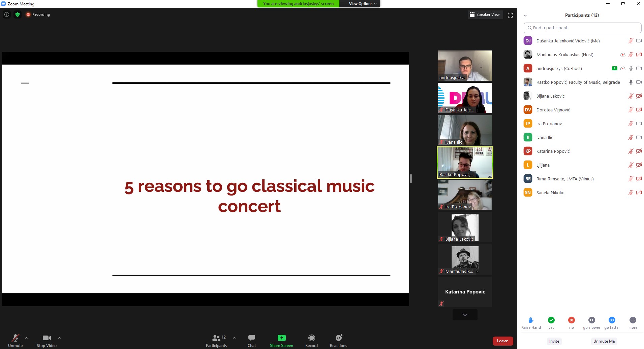This screenshot has width=644, height=349.
Task: Click camera icon for Rastko Popović
Action: coord(639,82)
